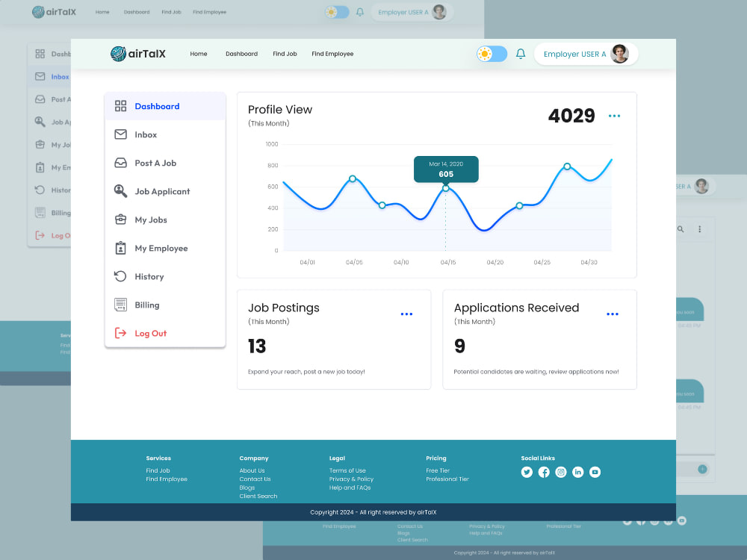Open the About Us footer link
Screen dimensions: 747x560
(x=252, y=470)
